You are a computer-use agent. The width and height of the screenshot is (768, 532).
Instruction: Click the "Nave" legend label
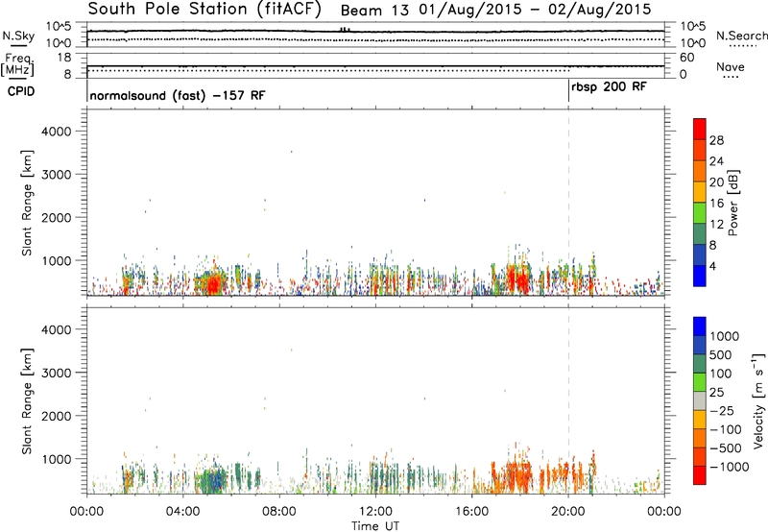pyautogui.click(x=731, y=66)
